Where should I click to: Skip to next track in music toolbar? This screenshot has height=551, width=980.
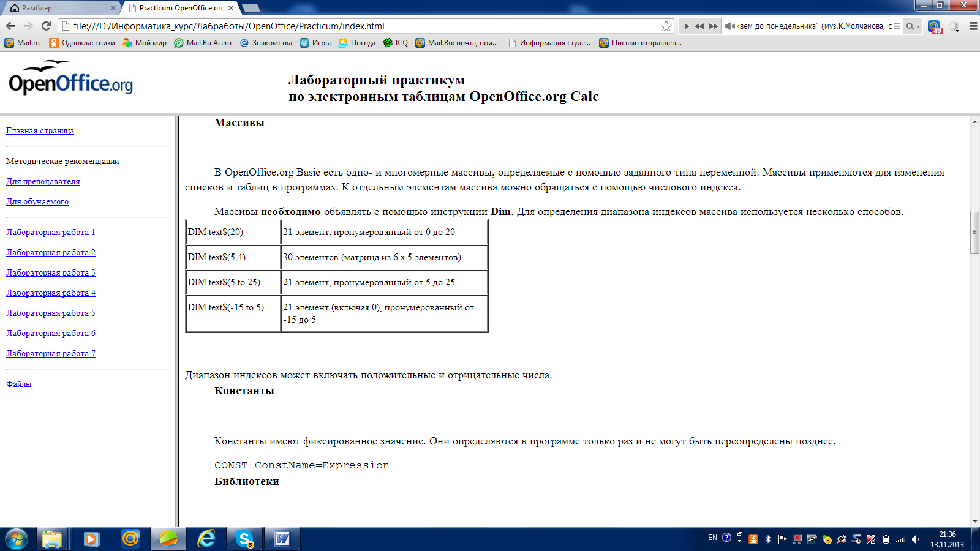pos(713,26)
